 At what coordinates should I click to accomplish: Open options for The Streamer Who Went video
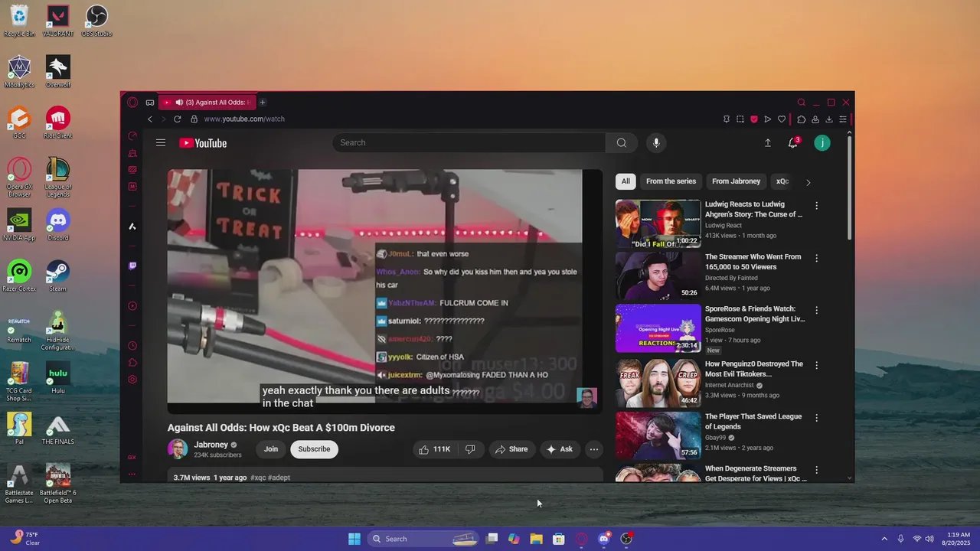(x=816, y=259)
